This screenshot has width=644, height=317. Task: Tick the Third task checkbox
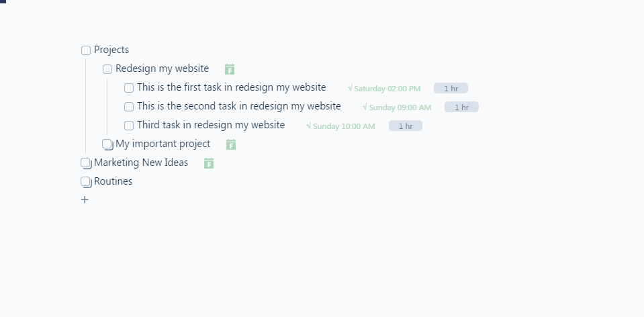pos(129,126)
